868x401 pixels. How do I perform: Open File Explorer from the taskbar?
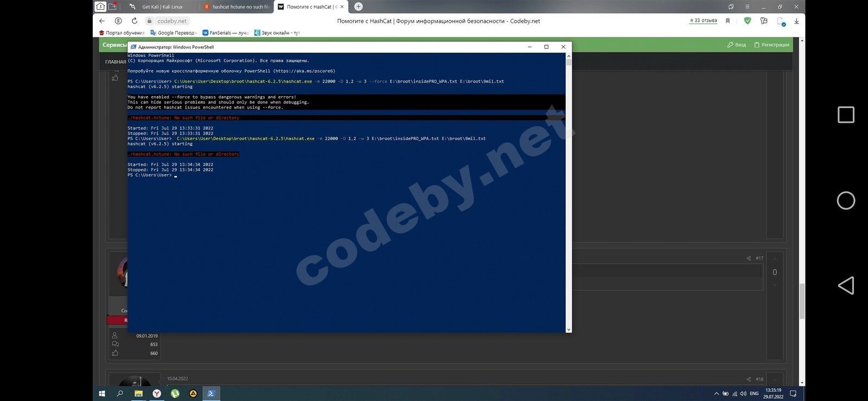[138, 393]
